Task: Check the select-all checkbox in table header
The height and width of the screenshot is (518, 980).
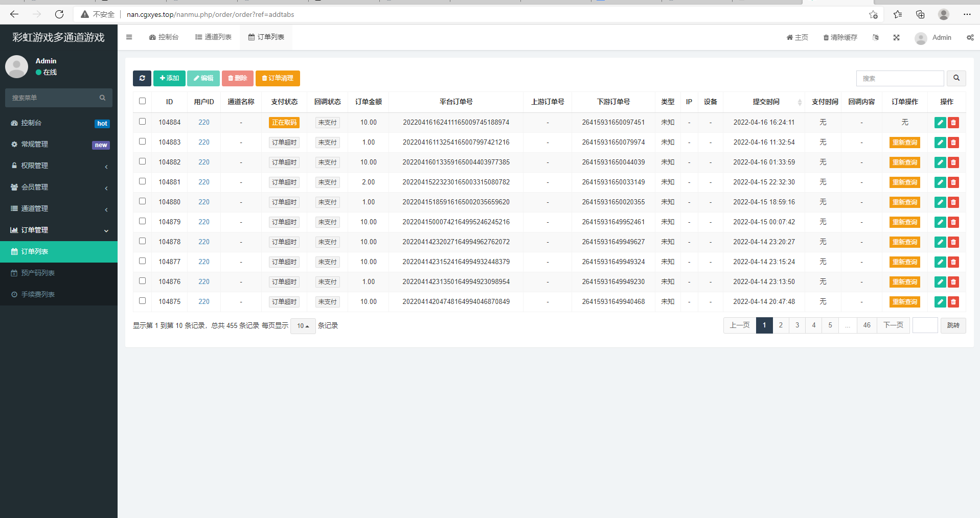Action: tap(142, 101)
